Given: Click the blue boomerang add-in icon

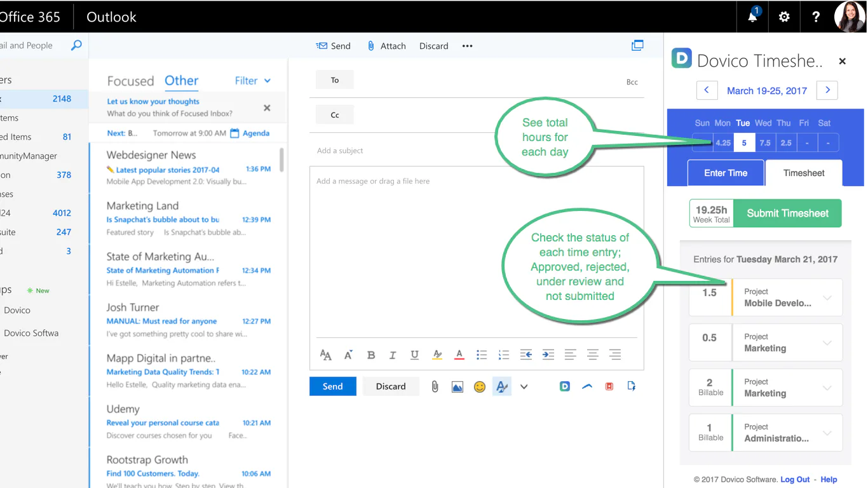Looking at the screenshot, I should tap(587, 386).
